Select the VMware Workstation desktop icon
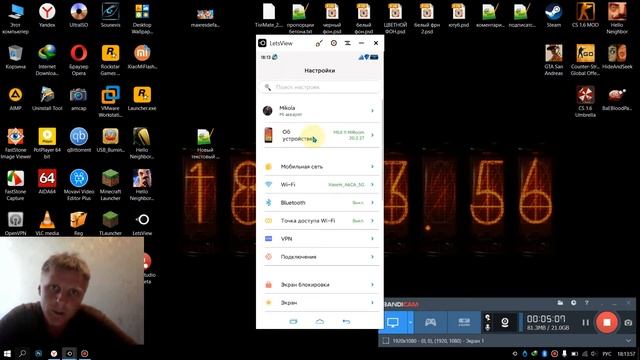The height and width of the screenshot is (360, 640). 110,102
